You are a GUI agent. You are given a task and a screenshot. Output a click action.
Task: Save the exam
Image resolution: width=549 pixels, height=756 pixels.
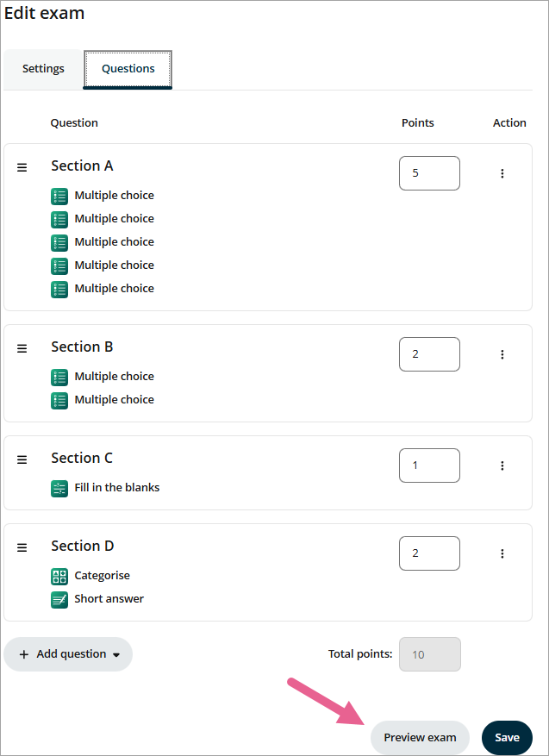[x=507, y=737]
